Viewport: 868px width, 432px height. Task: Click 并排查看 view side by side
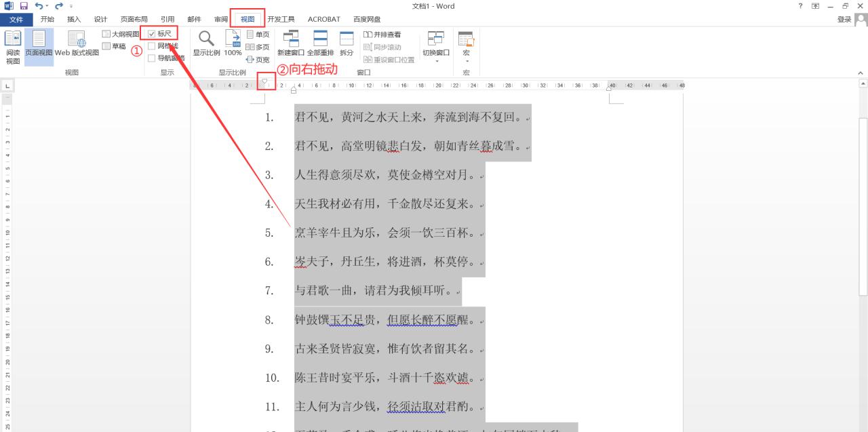point(382,34)
